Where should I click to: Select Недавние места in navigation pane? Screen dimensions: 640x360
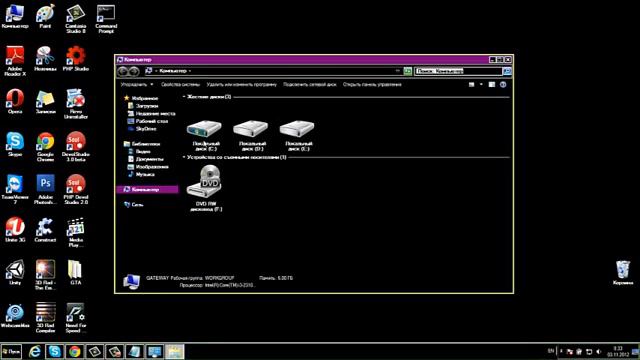click(x=151, y=113)
